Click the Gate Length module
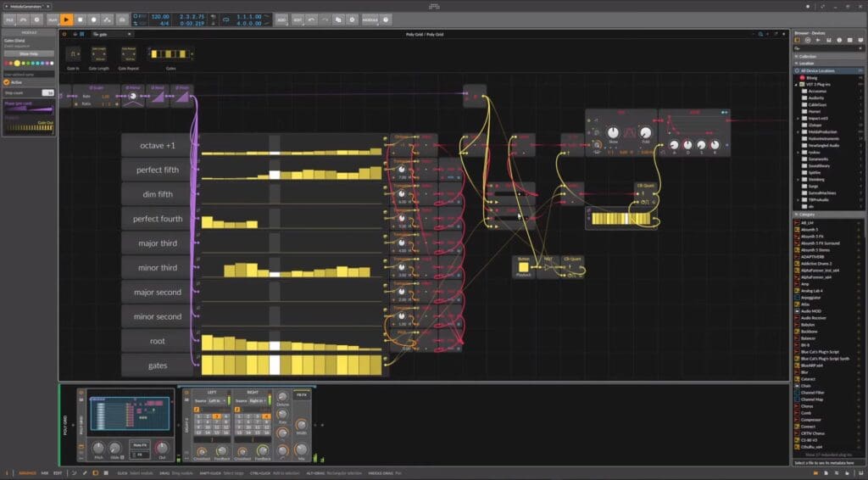 [x=99, y=54]
